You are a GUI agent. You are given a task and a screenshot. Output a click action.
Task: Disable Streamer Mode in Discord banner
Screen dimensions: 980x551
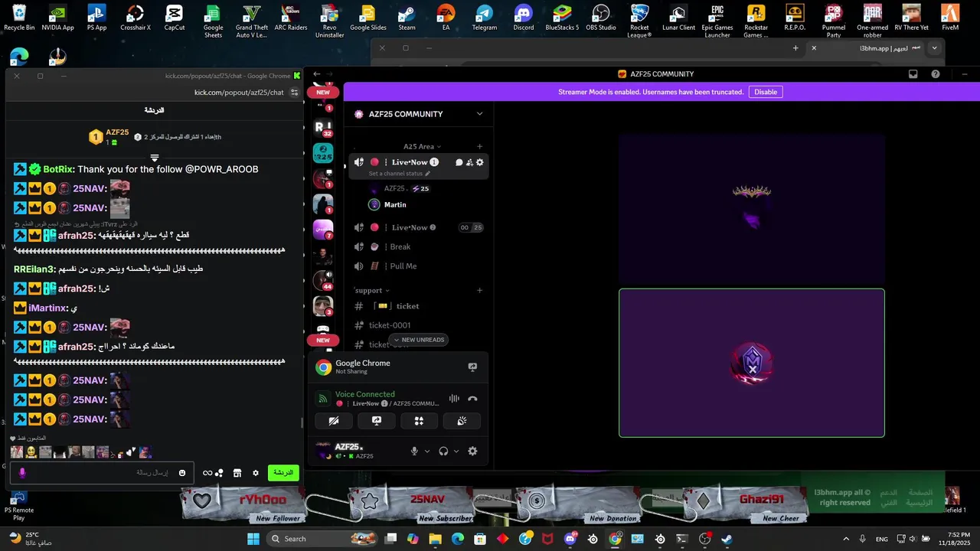[766, 92]
